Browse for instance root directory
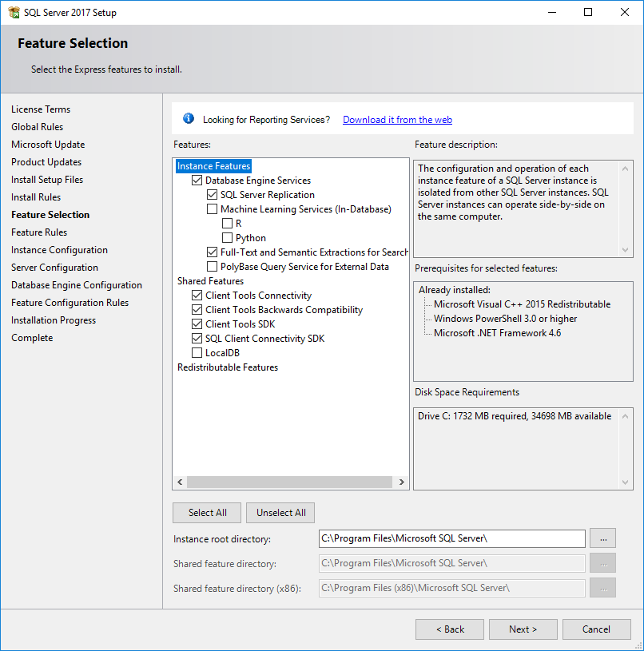This screenshot has width=644, height=651. 602,538
